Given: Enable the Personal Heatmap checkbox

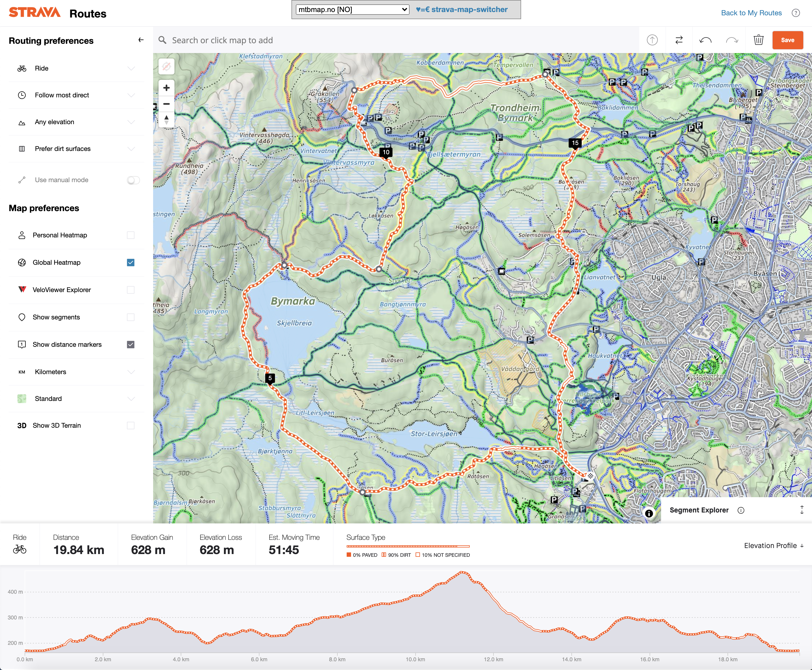Looking at the screenshot, I should click(131, 235).
